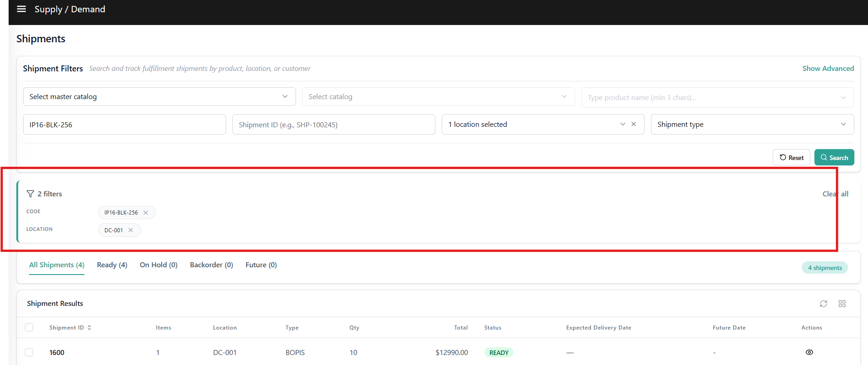Click the DC-001 location cell in the results row

point(225,353)
